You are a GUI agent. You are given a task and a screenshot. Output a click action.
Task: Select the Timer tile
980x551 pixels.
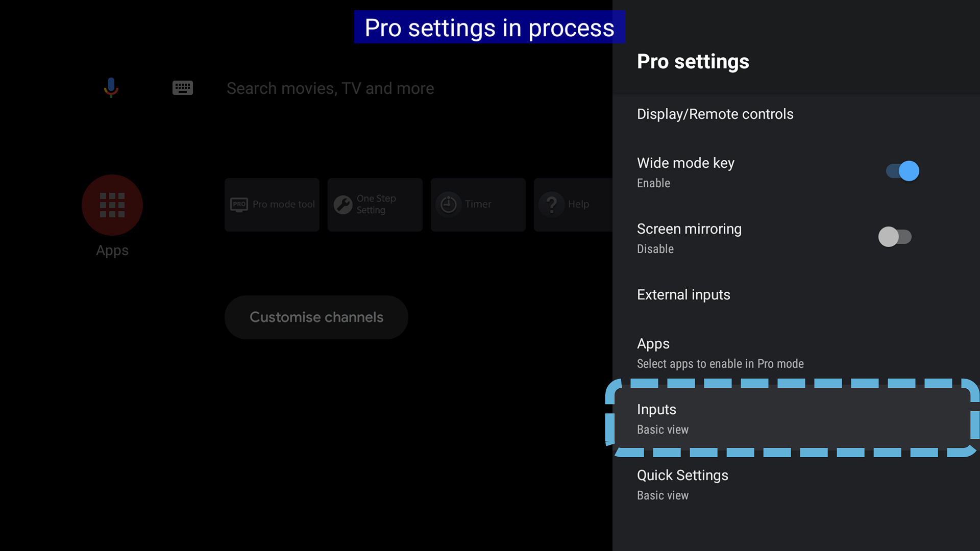tap(478, 205)
